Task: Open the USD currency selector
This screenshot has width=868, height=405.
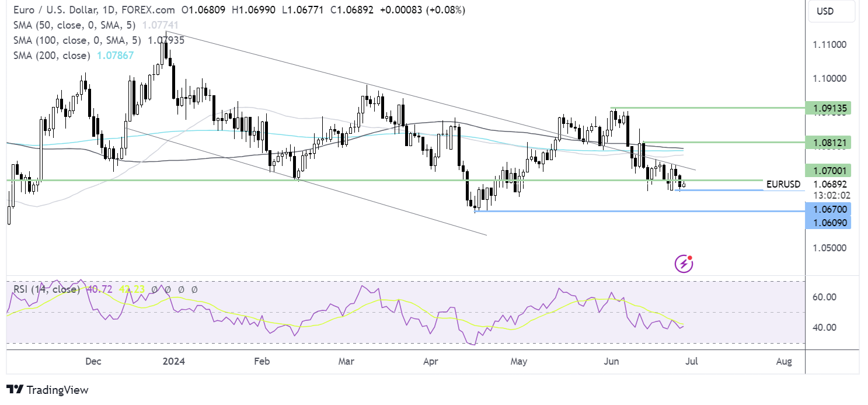Action: (832, 12)
